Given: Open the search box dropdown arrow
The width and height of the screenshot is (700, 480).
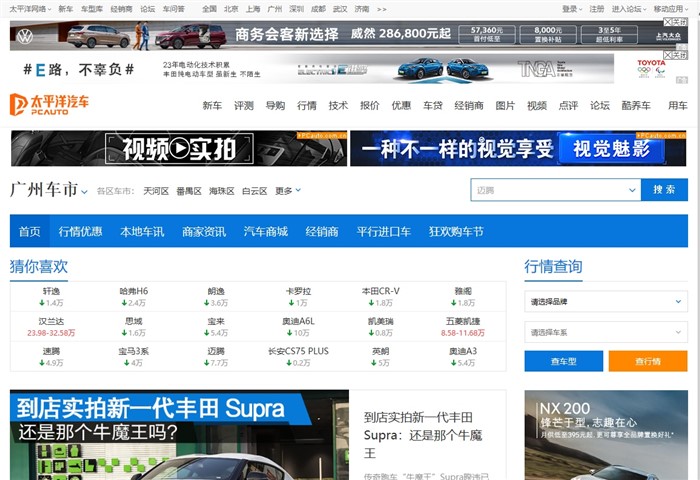Looking at the screenshot, I should click(x=632, y=190).
